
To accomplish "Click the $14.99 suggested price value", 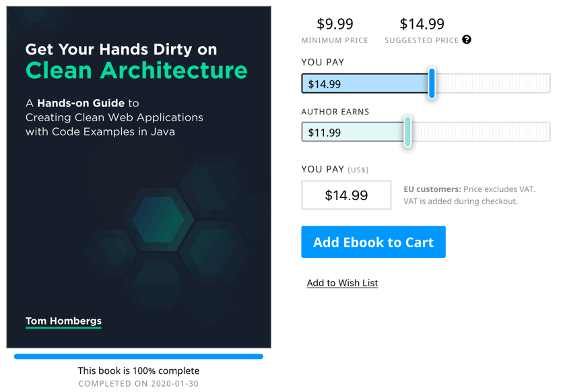I will pos(422,24).
